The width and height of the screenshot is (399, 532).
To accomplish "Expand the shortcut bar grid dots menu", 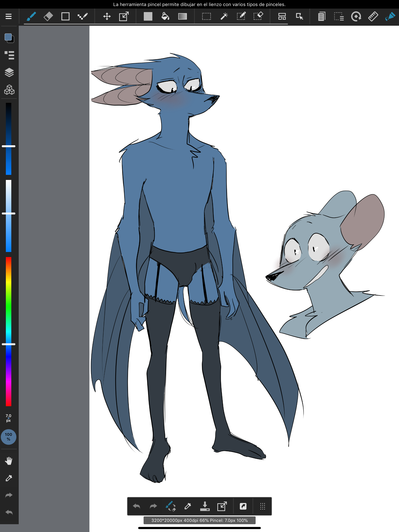I will (x=263, y=506).
